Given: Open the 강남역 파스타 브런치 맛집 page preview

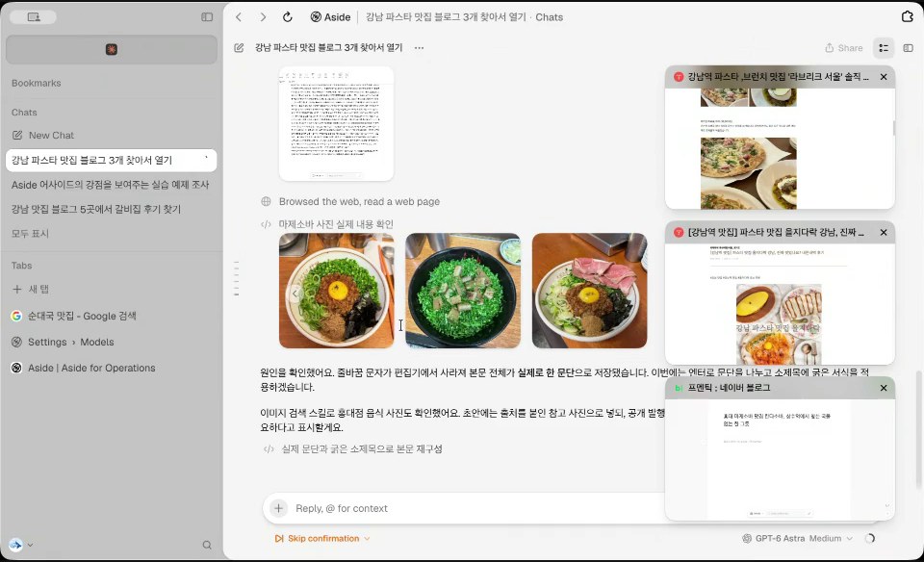Looking at the screenshot, I should [x=780, y=148].
